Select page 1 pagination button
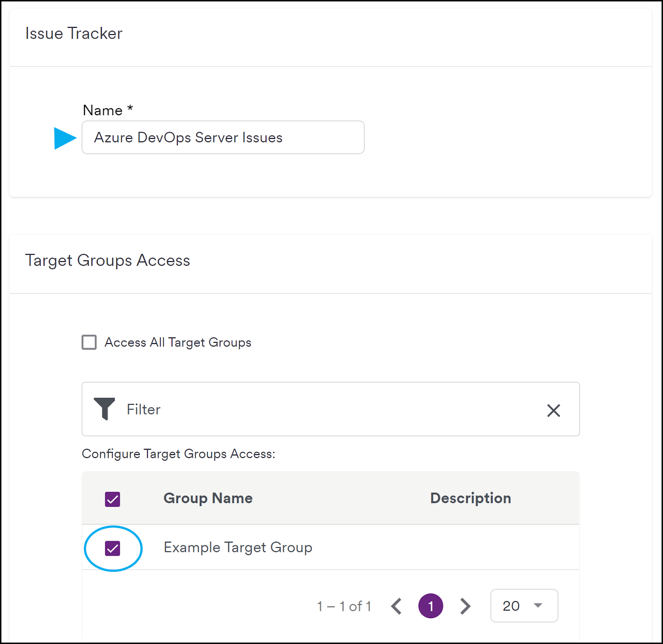The width and height of the screenshot is (663, 644). tap(431, 606)
